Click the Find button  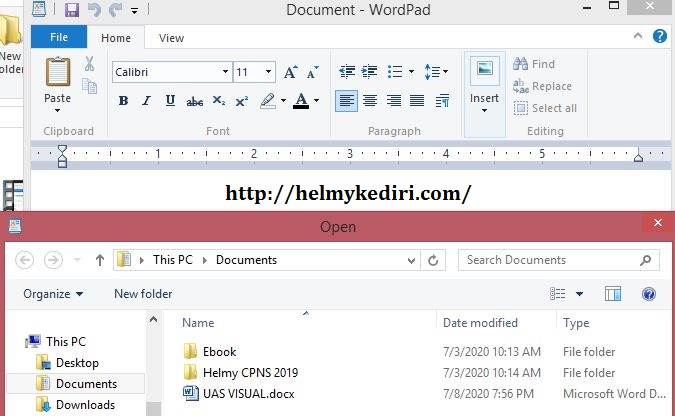click(x=534, y=64)
